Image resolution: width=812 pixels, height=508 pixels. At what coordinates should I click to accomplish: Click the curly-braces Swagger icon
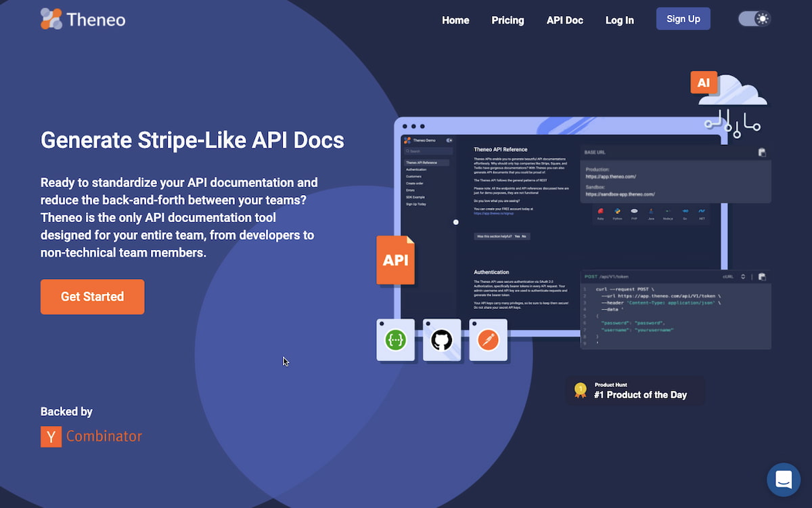coord(396,339)
